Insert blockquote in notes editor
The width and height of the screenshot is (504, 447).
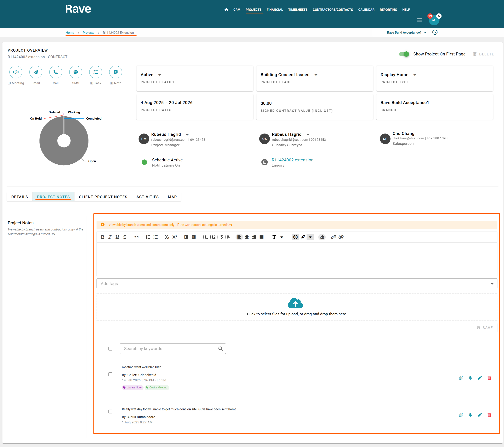click(x=136, y=237)
